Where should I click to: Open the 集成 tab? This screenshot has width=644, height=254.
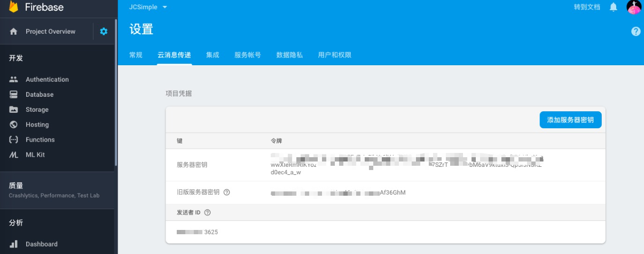213,55
